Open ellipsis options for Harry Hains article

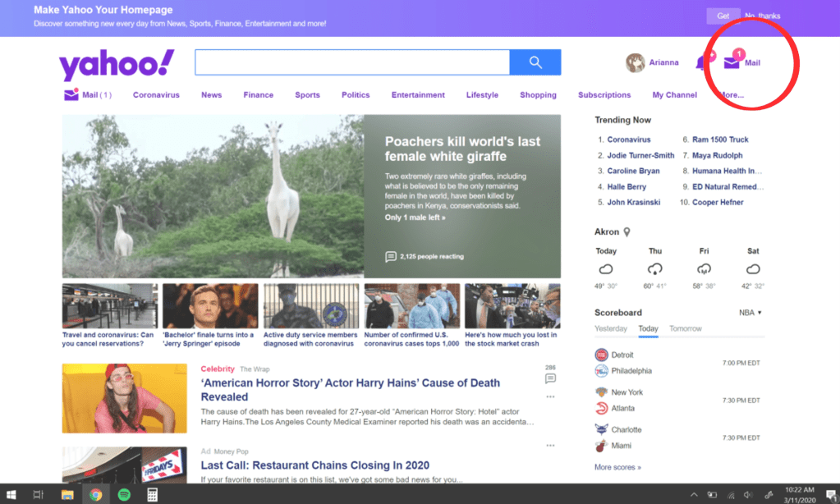click(550, 396)
